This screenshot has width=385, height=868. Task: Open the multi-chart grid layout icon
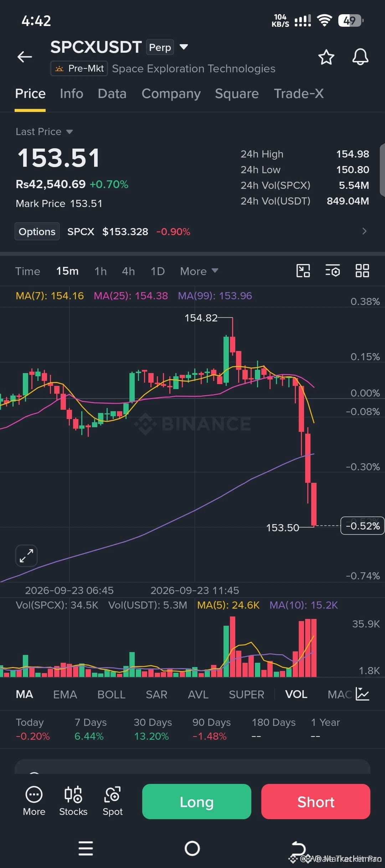coord(362,271)
